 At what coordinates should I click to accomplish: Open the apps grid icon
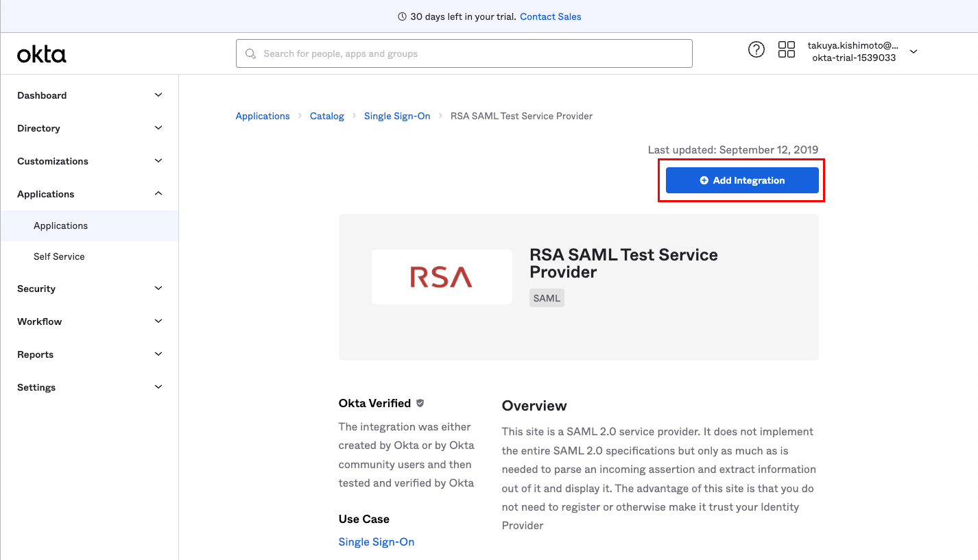786,49
